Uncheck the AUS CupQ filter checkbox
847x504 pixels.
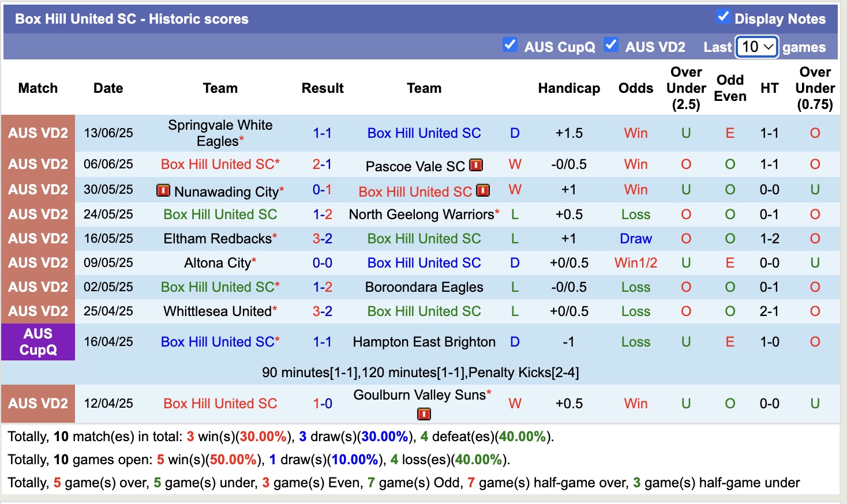(x=509, y=44)
